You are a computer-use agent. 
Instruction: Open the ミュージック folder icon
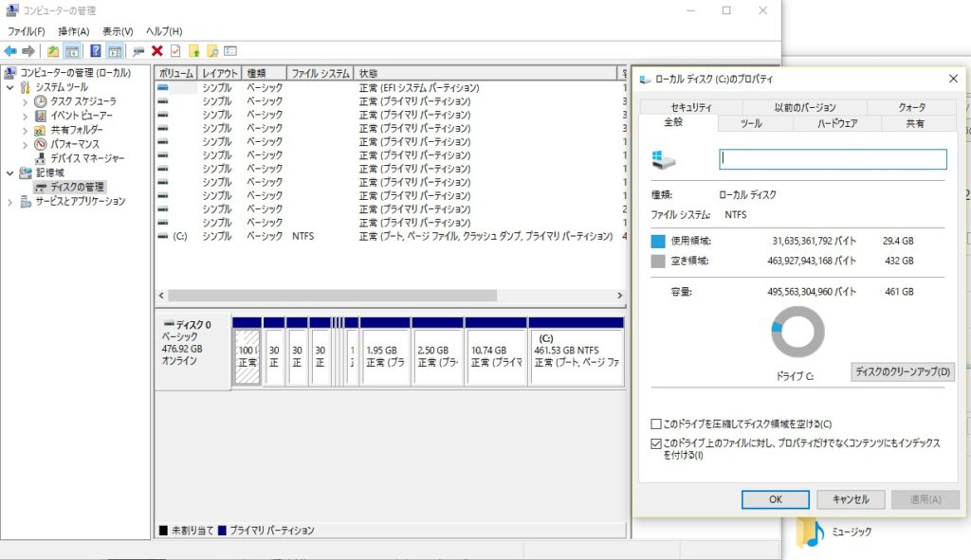[x=810, y=533]
